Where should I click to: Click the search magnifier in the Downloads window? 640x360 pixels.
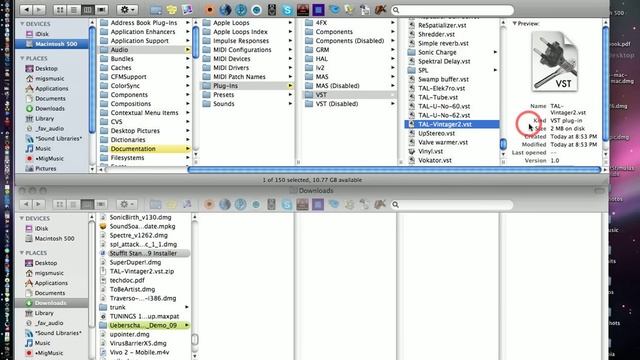pos(396,204)
